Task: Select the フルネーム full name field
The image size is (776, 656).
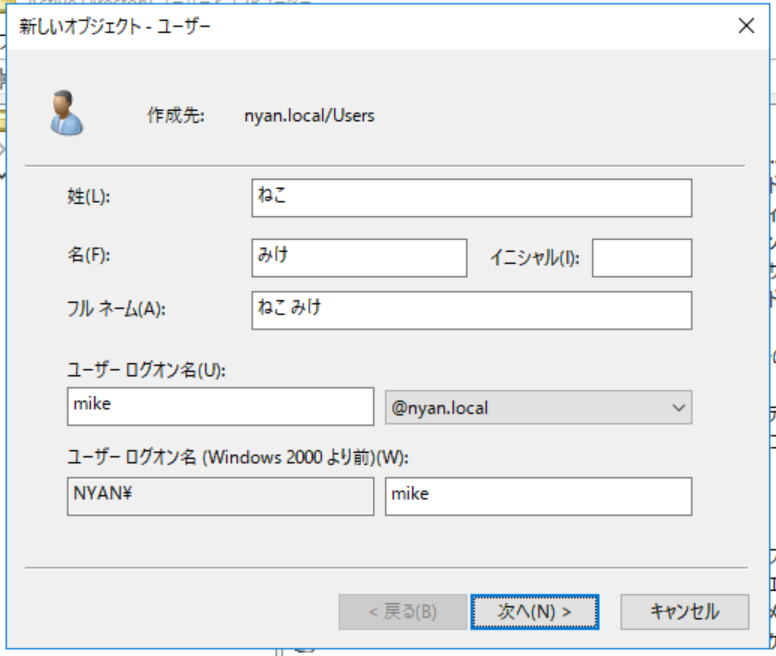Action: (471, 310)
